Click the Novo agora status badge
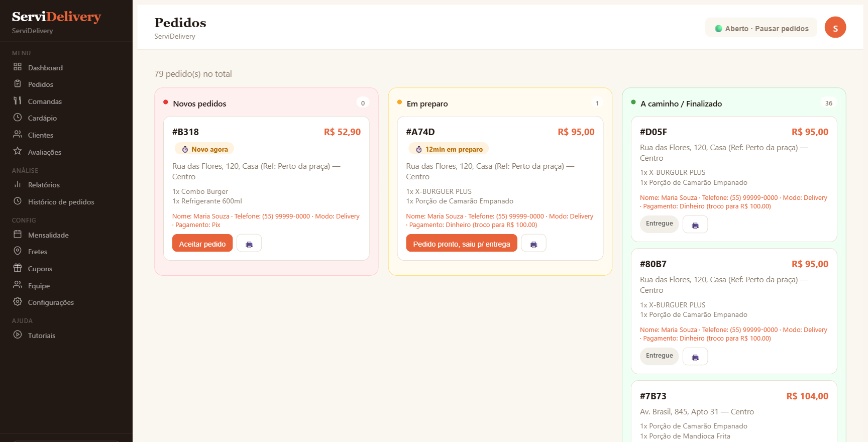This screenshot has width=868, height=442. pos(204,149)
